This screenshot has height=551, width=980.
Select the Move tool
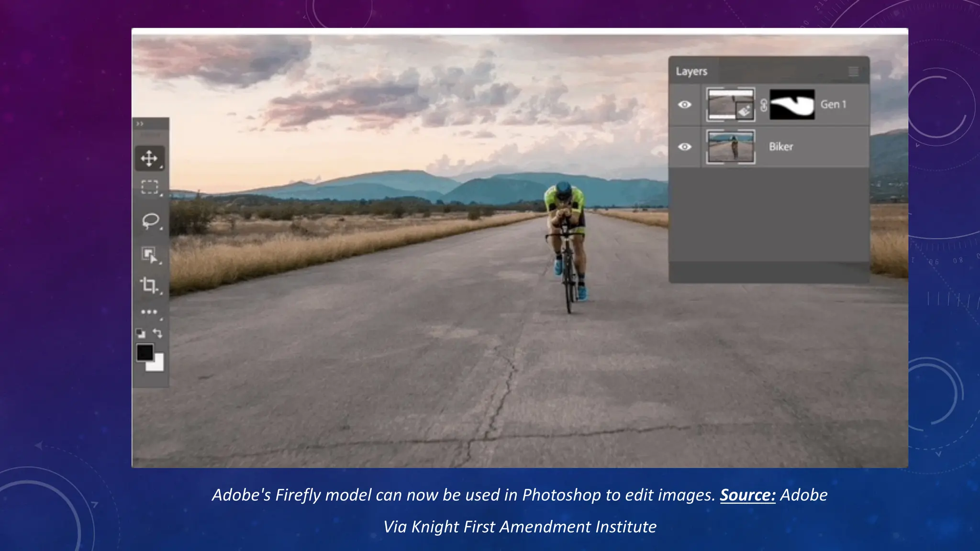[x=150, y=158]
